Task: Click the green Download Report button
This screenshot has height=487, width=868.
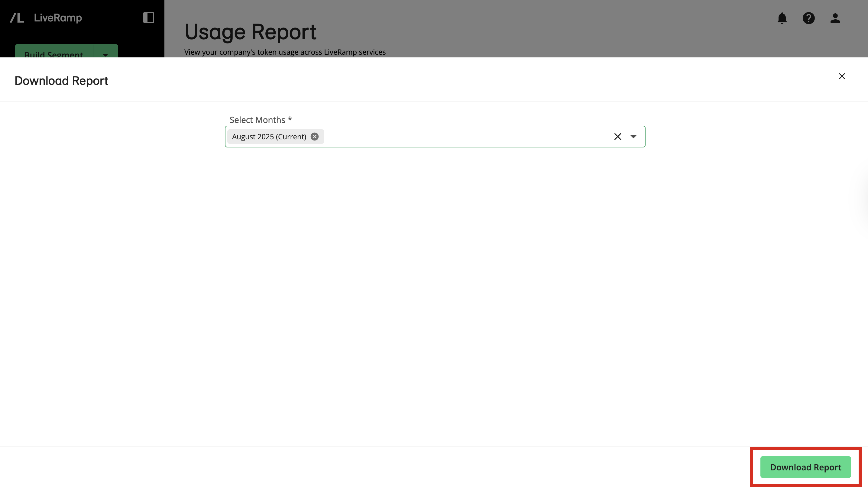Action: coord(805,467)
